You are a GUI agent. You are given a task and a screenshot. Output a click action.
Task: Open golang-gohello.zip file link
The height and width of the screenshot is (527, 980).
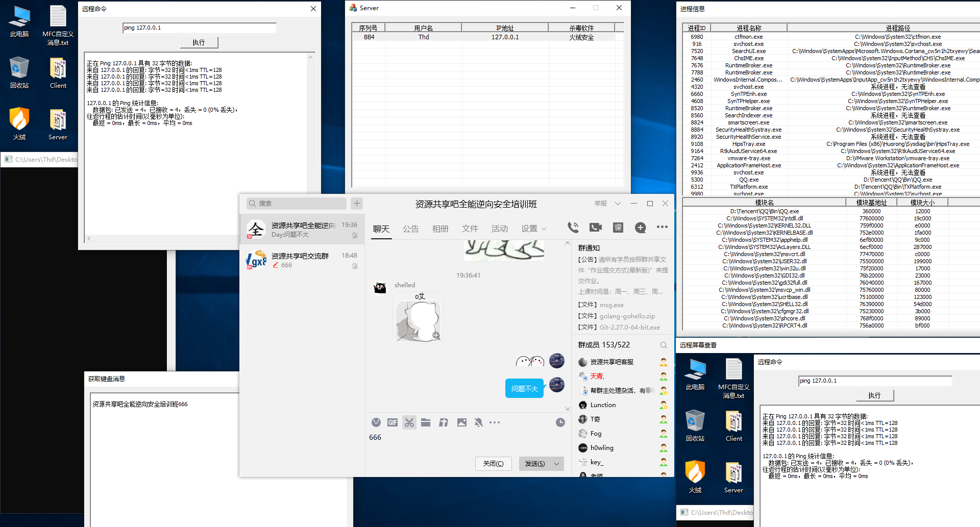[x=627, y=316]
